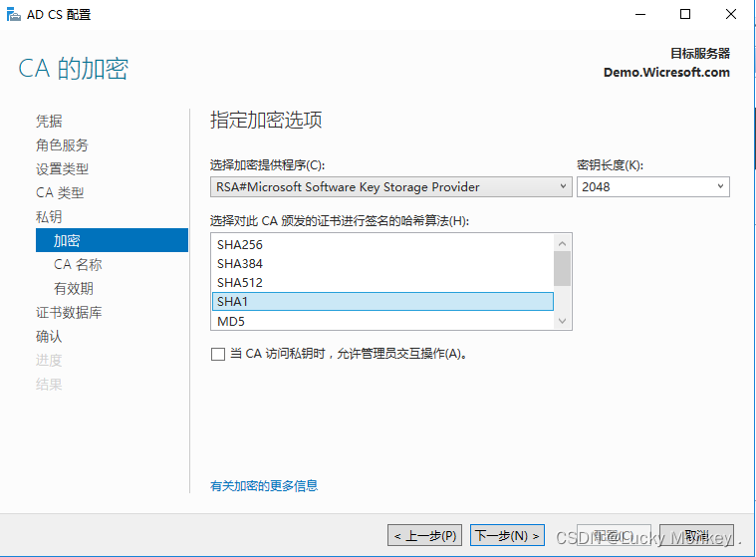The width and height of the screenshot is (756, 557).
Task: Go to 角色服务 step in sidebar
Action: [x=62, y=145]
